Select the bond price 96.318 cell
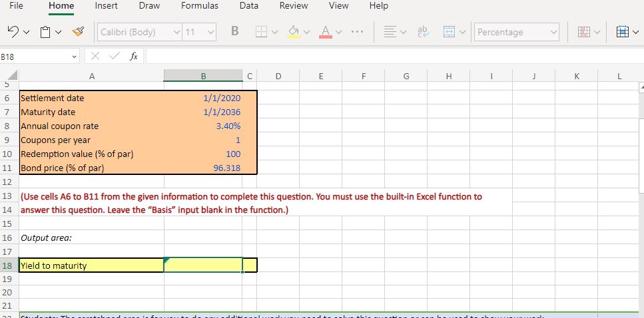The width and height of the screenshot is (644, 318). [x=203, y=168]
